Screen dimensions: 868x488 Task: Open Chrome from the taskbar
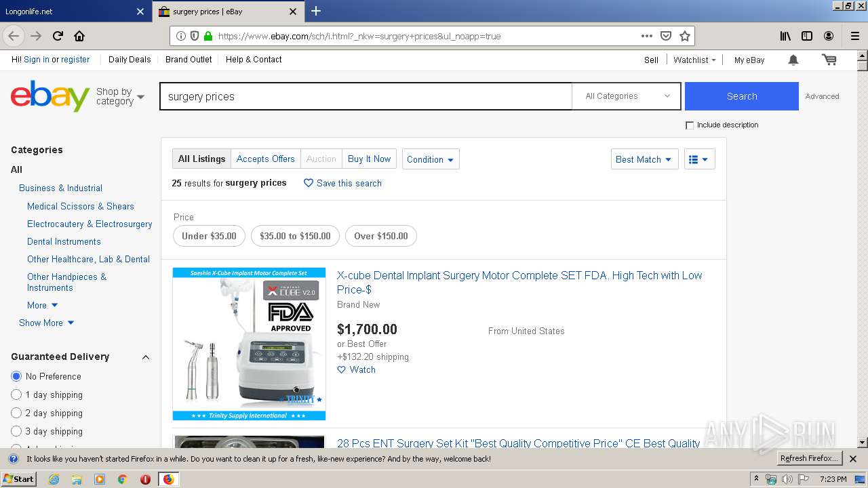(x=122, y=479)
